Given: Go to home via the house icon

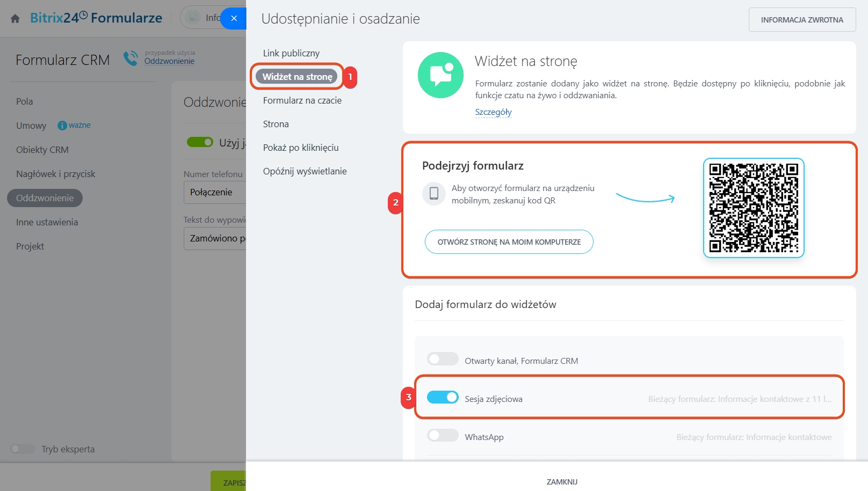Looking at the screenshot, I should (x=15, y=19).
